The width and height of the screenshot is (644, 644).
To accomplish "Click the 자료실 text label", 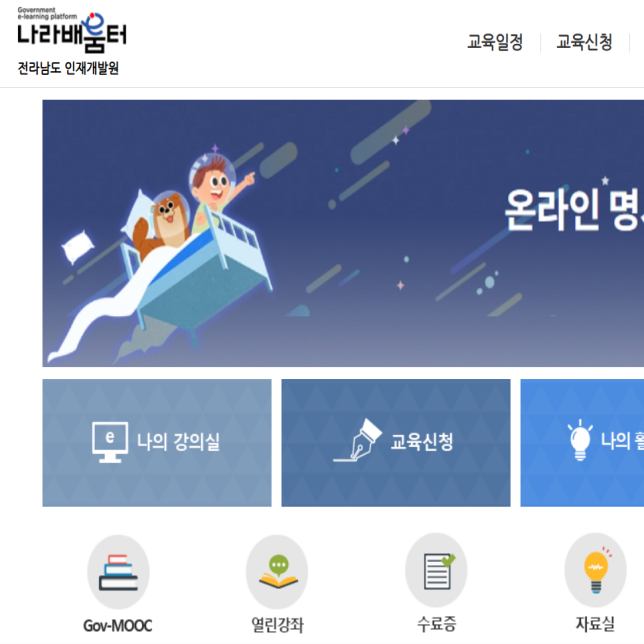I will pos(595,624).
